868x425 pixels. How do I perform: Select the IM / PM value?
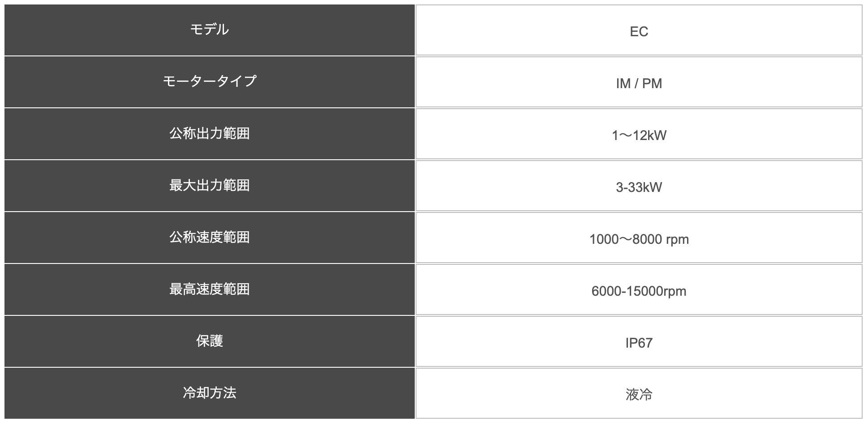tap(639, 84)
